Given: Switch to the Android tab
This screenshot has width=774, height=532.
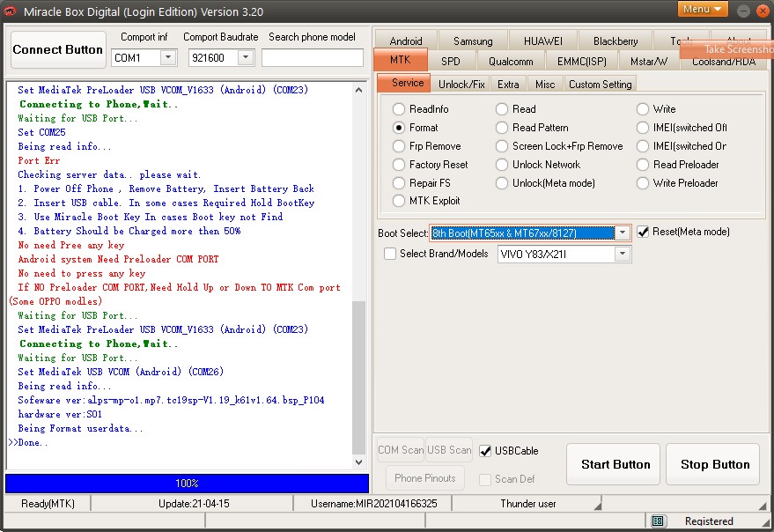Looking at the screenshot, I should click(406, 41).
